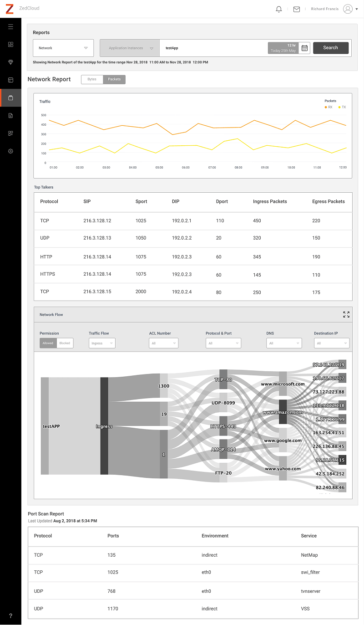Switch the report view to Bytes
Image resolution: width=364 pixels, height=625 pixels.
pyautogui.click(x=92, y=79)
